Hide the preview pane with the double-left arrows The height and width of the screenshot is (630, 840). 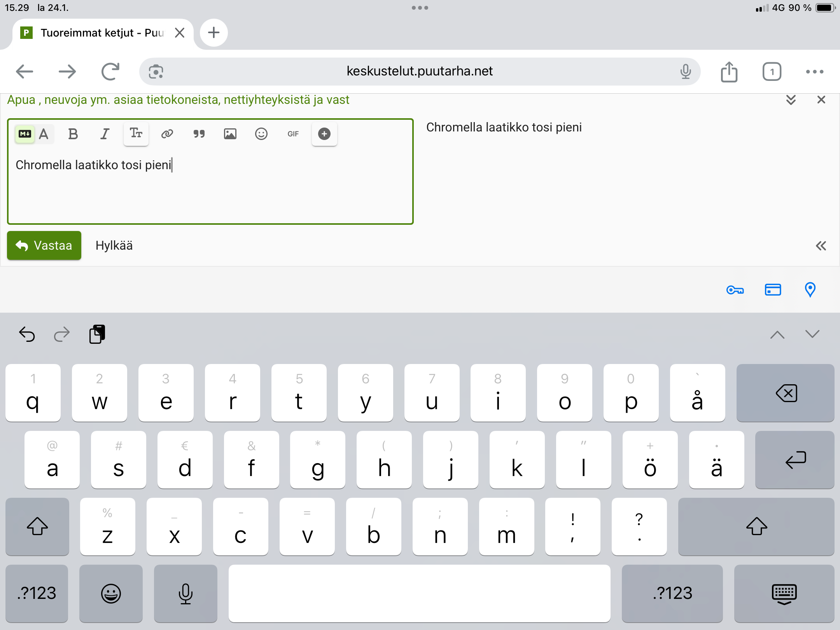pos(821,246)
